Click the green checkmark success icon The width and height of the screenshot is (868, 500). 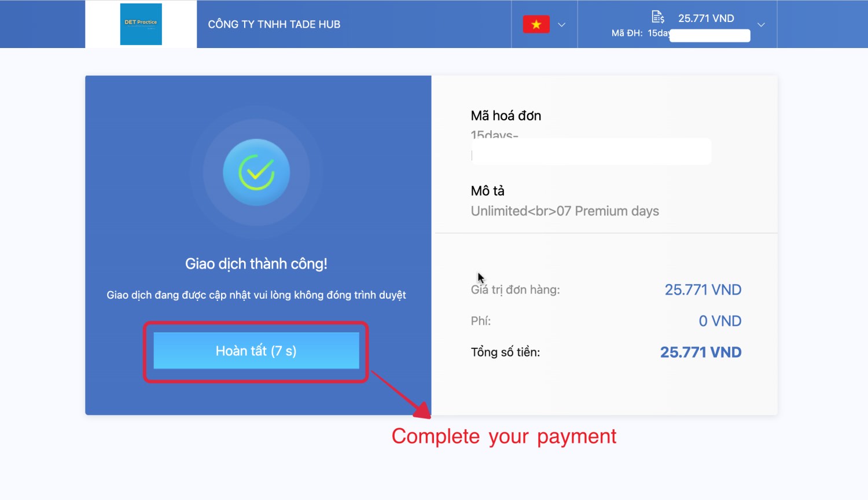[256, 172]
